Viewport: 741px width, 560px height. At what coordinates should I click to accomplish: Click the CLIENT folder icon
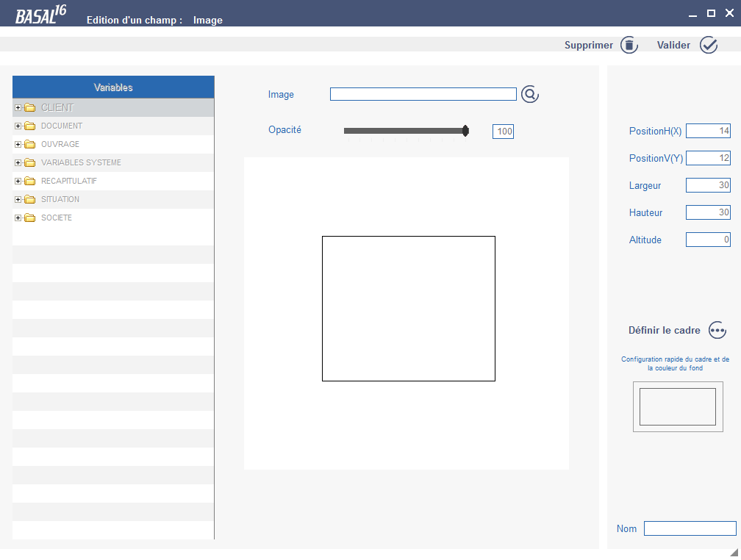point(29,108)
